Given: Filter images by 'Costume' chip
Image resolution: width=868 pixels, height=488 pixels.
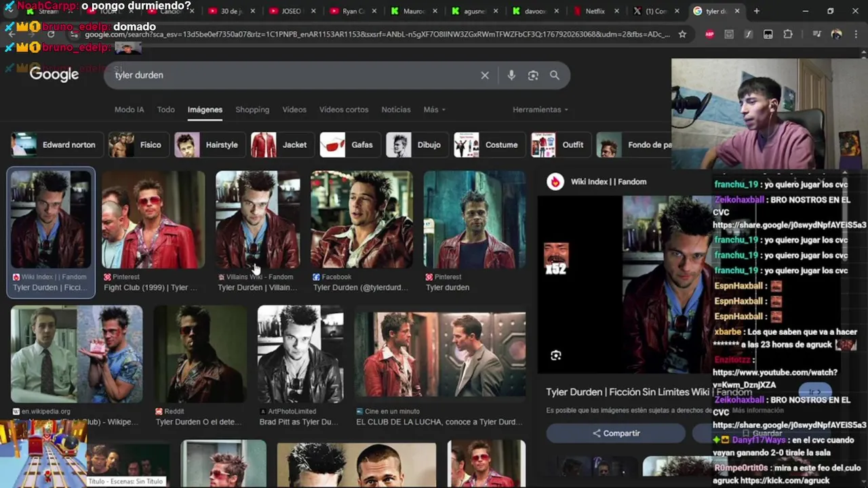Looking at the screenshot, I should click(x=490, y=145).
